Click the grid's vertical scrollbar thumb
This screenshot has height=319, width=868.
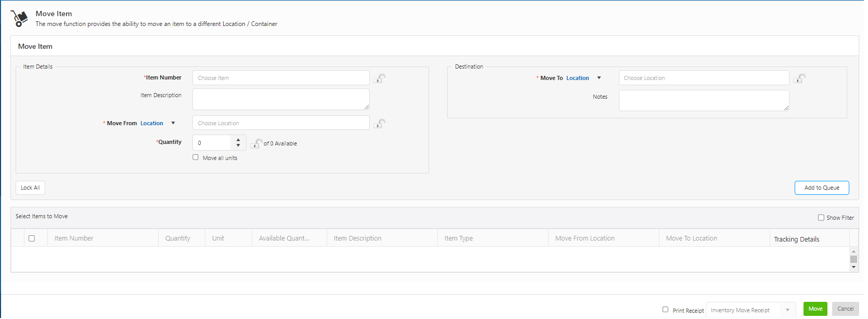point(853,259)
